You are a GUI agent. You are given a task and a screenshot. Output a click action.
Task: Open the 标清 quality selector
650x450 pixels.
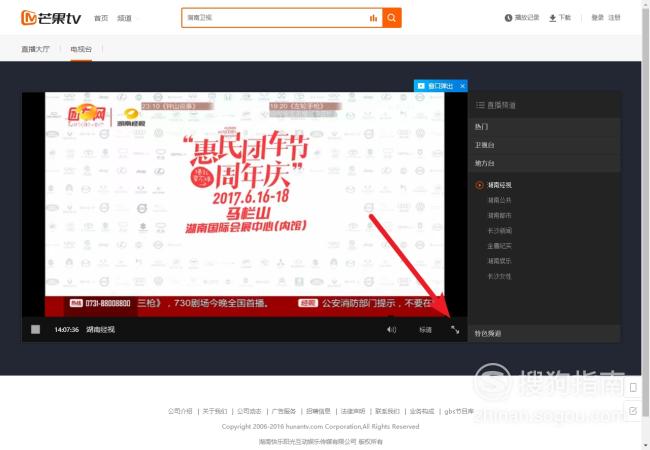[425, 330]
